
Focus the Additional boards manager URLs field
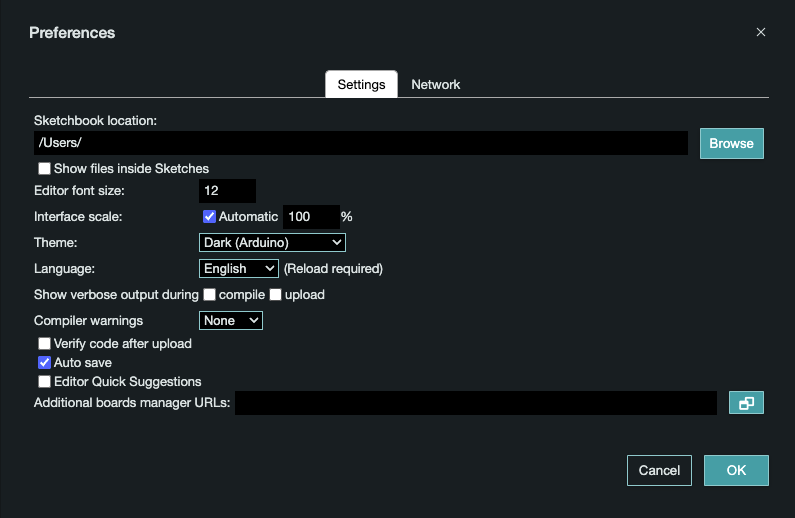coord(476,403)
